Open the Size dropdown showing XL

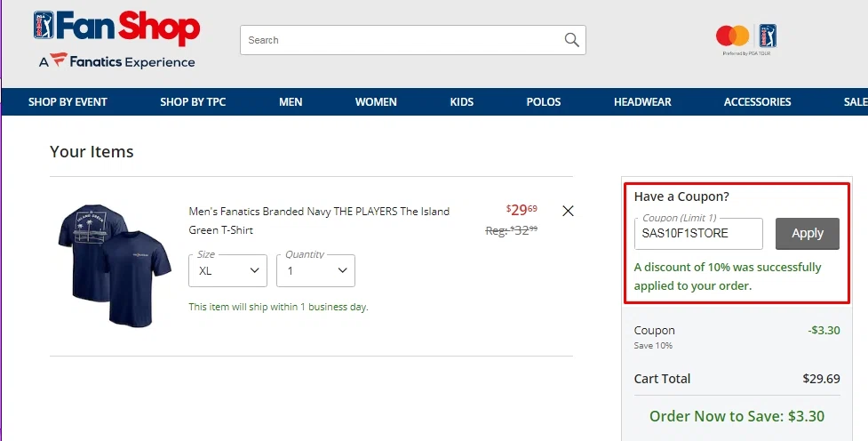(227, 270)
